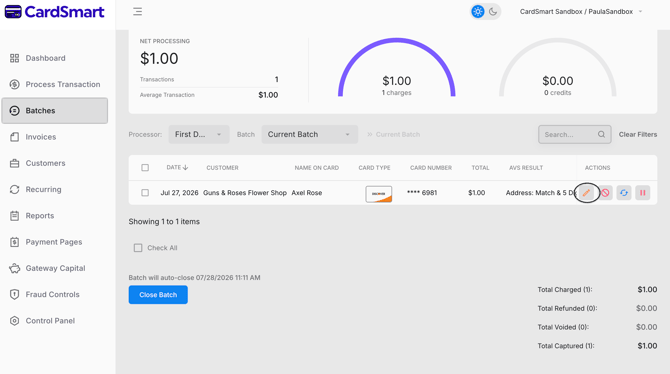Image resolution: width=670 pixels, height=374 pixels.
Task: Click the Close Batch button
Action: pyautogui.click(x=158, y=295)
